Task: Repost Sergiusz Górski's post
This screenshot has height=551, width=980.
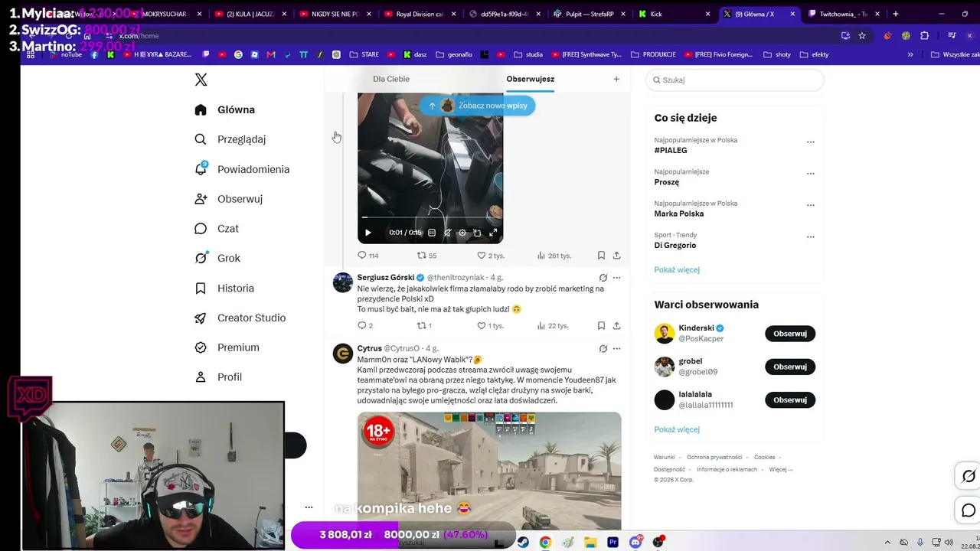Action: click(424, 326)
